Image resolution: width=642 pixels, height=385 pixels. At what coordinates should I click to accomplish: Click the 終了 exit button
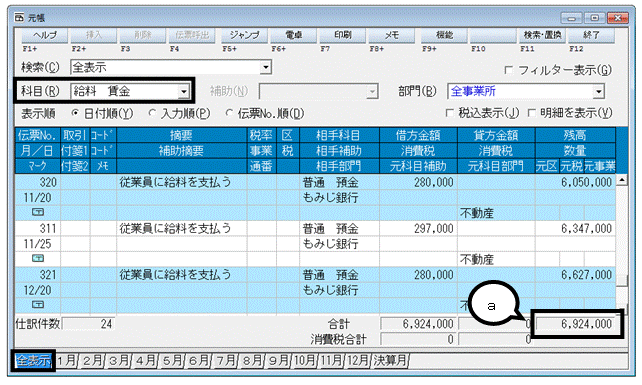point(591,36)
